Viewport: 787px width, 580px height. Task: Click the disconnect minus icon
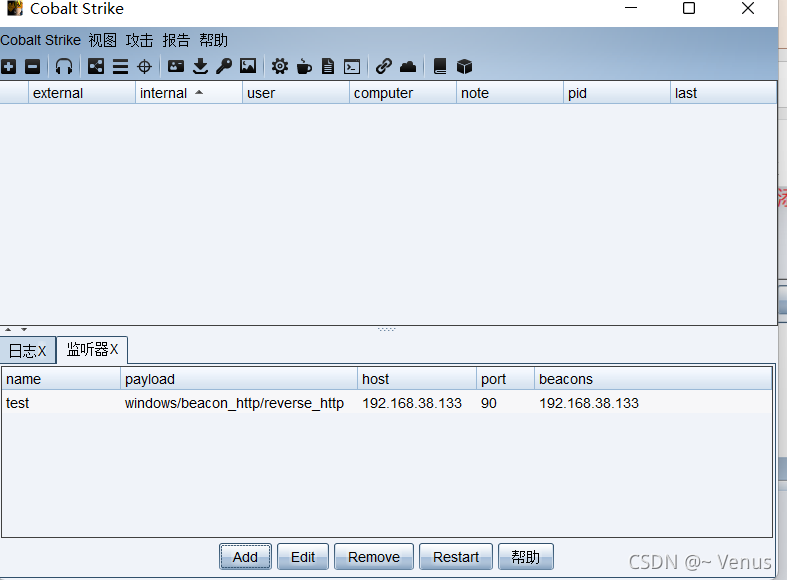pyautogui.click(x=33, y=66)
